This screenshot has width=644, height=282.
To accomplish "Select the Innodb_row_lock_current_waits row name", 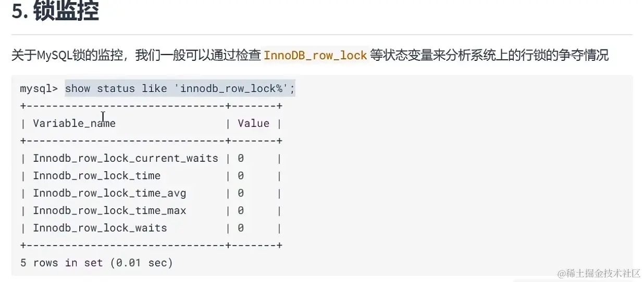I will (x=126, y=158).
